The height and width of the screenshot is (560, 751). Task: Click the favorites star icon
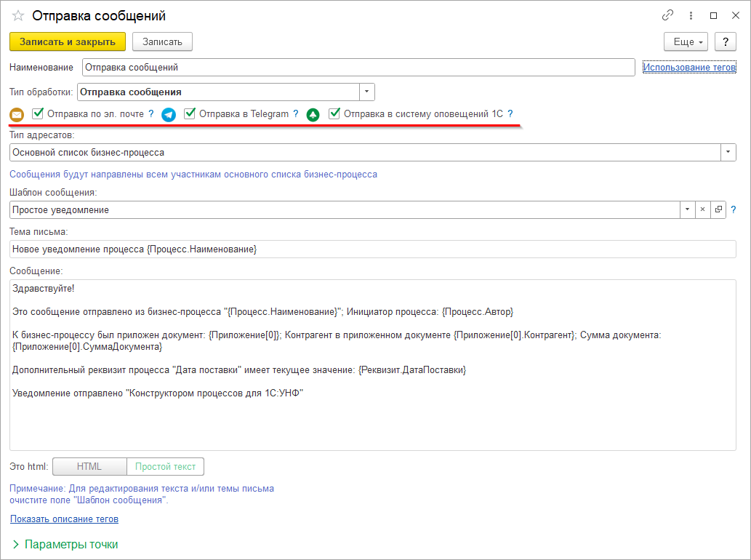click(x=18, y=15)
